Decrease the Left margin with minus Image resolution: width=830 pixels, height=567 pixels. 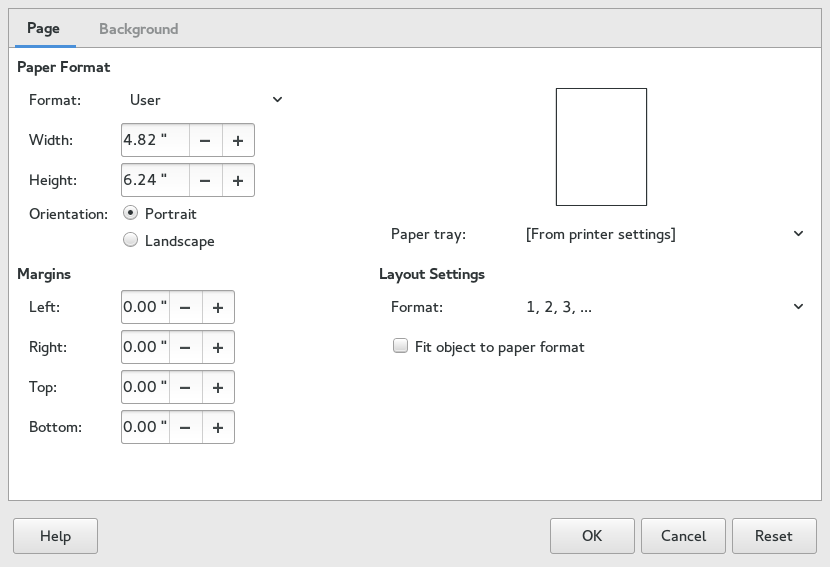tap(185, 307)
